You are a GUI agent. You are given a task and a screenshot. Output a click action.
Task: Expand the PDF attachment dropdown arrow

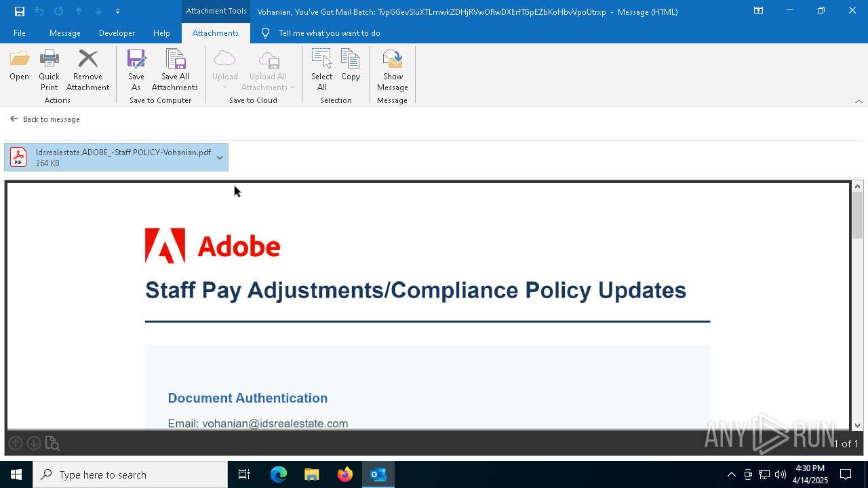(220, 157)
